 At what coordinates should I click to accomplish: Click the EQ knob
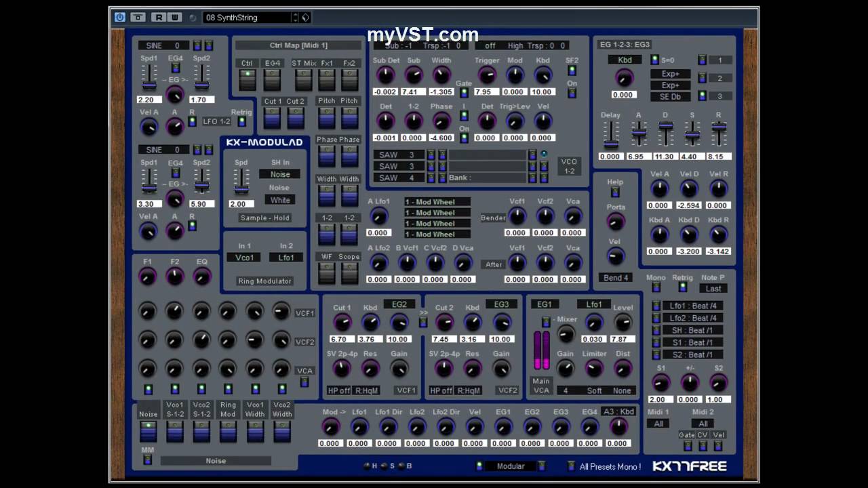click(x=202, y=276)
